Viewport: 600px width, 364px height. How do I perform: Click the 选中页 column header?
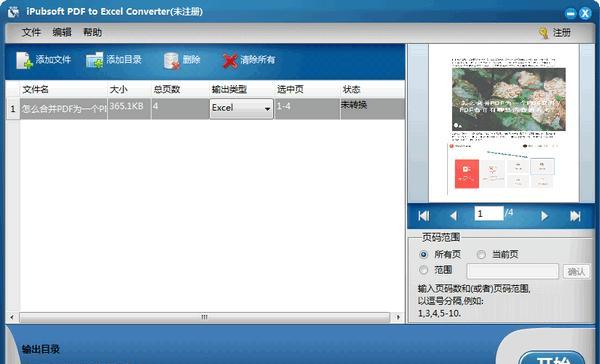pos(307,90)
